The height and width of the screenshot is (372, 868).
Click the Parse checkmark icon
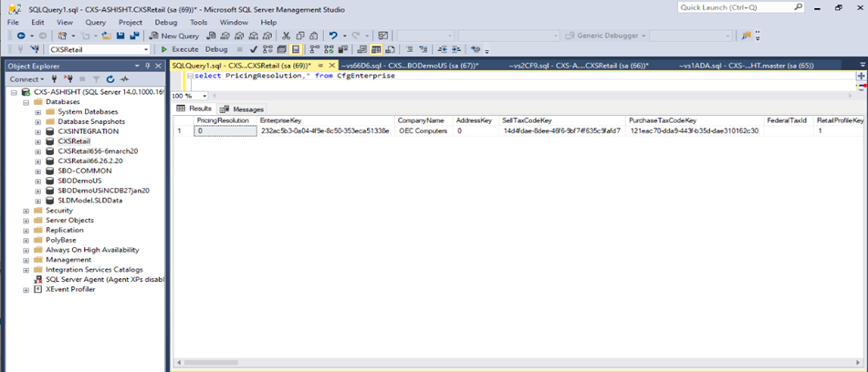pos(254,49)
